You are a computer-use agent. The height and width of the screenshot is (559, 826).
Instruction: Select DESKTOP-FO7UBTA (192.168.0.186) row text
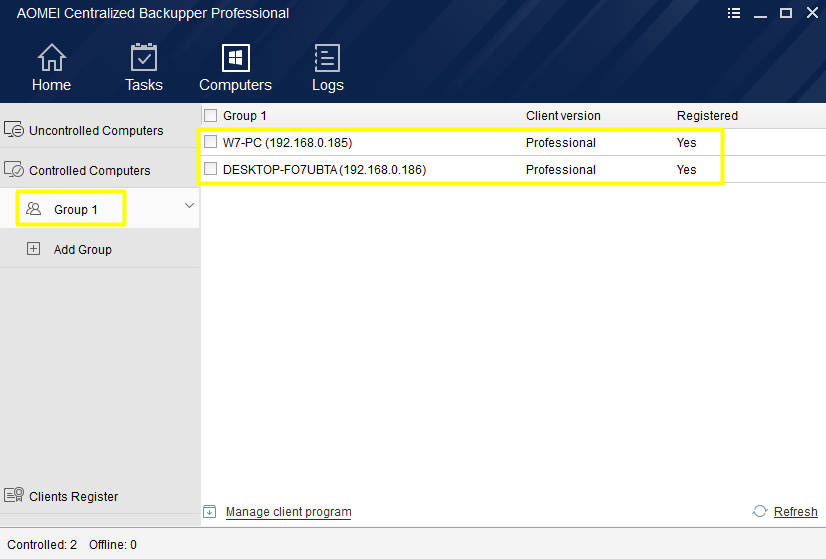click(324, 170)
